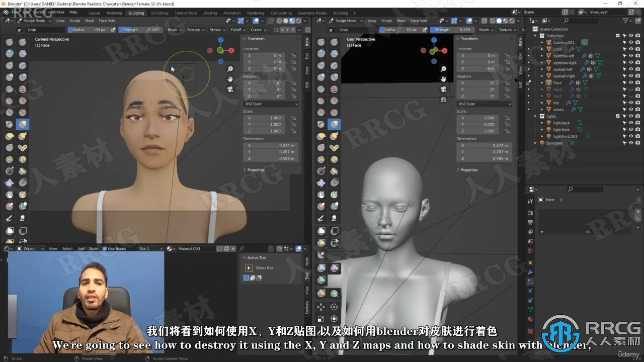The image size is (644, 362).
Task: Adjust Strength slider in left viewport header
Action: pos(140,30)
